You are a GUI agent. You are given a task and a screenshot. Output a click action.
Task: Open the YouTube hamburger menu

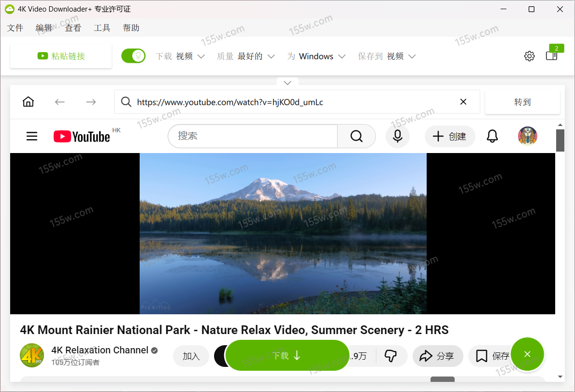[32, 137]
